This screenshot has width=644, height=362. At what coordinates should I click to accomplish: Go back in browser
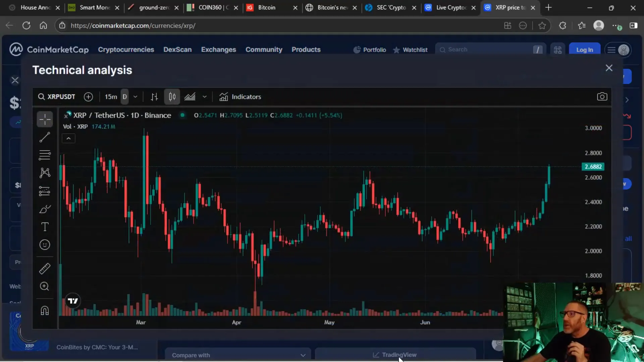pyautogui.click(x=9, y=25)
